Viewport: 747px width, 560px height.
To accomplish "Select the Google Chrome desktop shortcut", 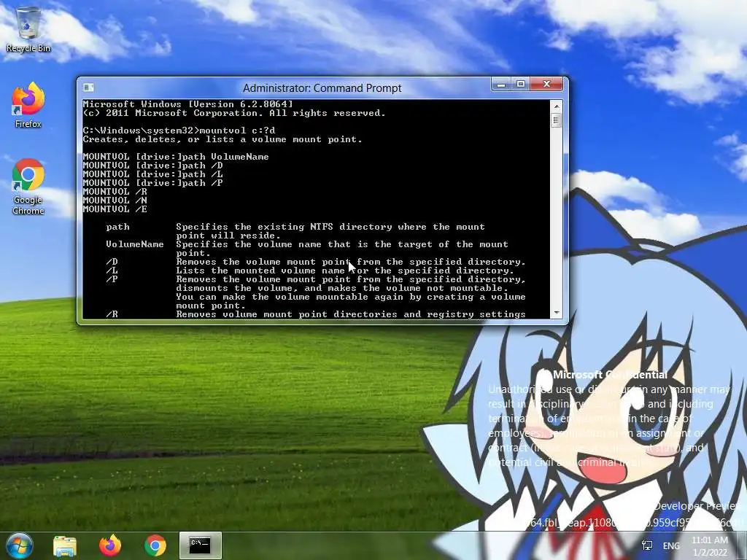I will (28, 187).
